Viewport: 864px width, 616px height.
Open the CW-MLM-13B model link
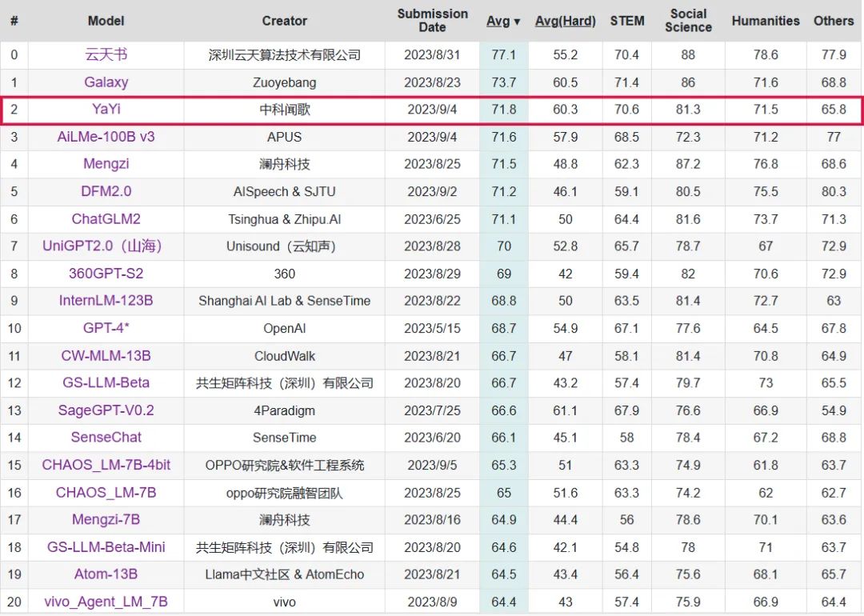point(106,355)
